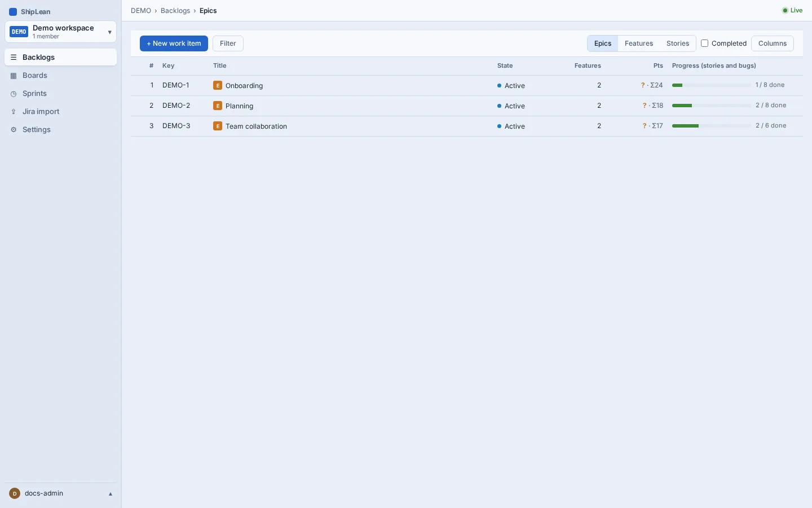Switch to the Features tab
The image size is (812, 508).
click(639, 43)
